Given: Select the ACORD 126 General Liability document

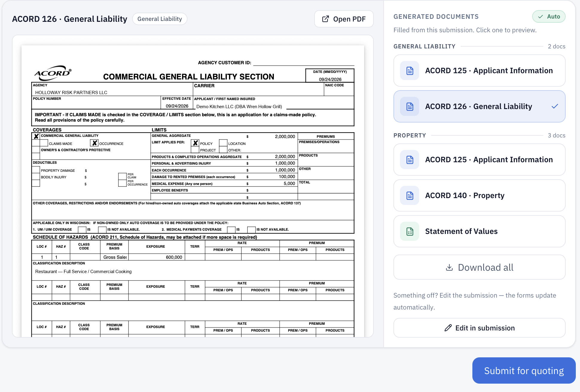Looking at the screenshot, I should coord(479,107).
